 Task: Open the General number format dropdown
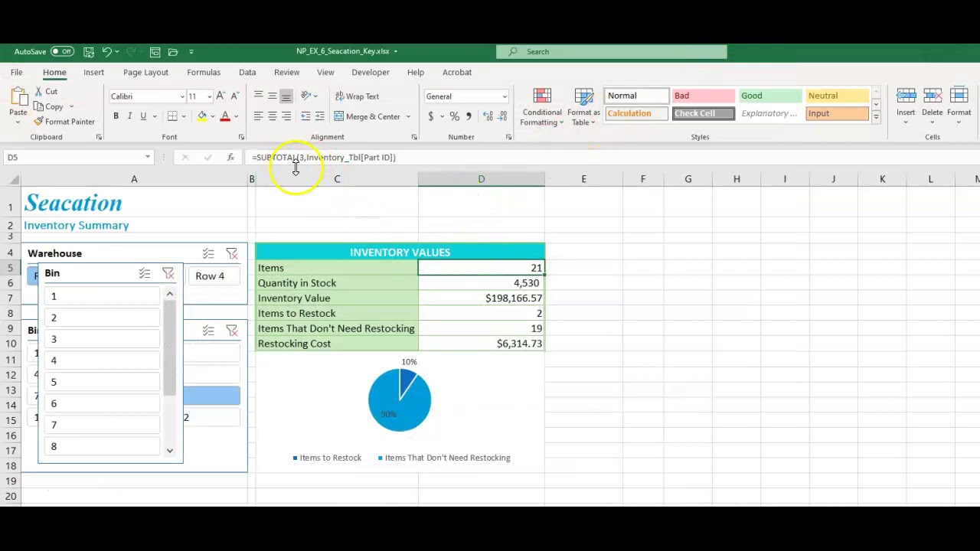pos(505,96)
